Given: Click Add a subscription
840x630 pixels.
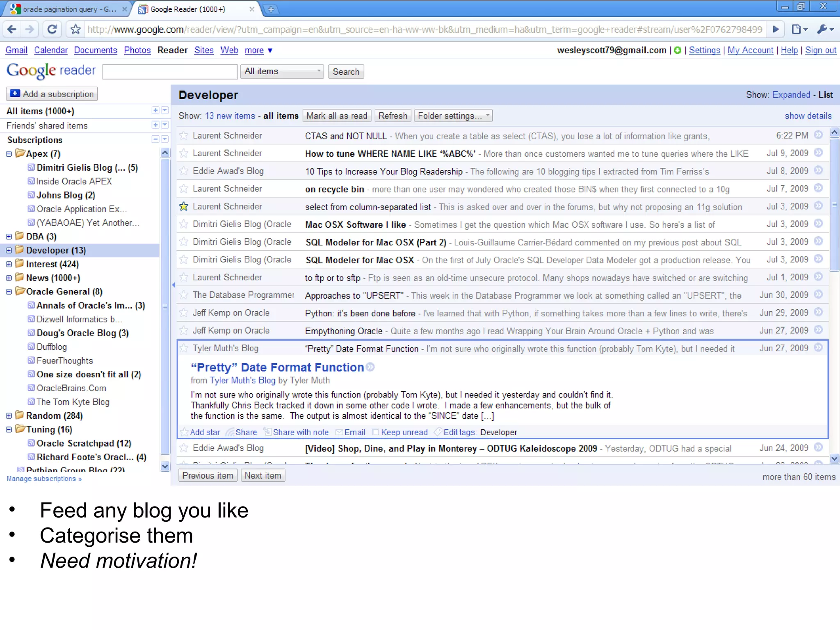Looking at the screenshot, I should click(52, 94).
